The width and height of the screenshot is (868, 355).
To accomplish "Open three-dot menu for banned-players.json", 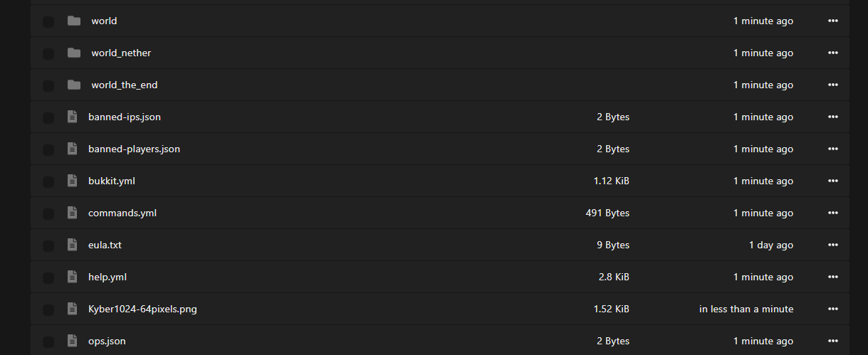I will 833,149.
